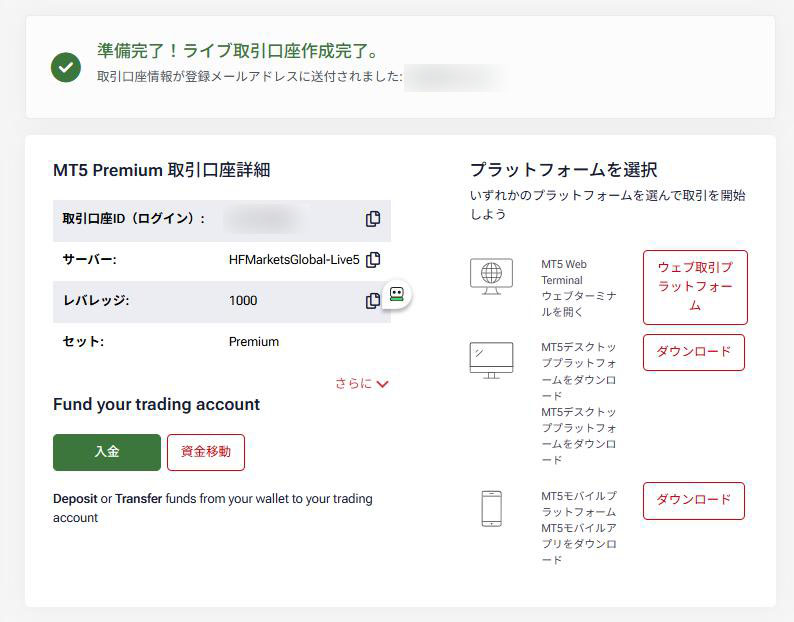Copy the HFMarketsGlobal-Live5 server name
This screenshot has height=622, width=794.
coord(373,260)
